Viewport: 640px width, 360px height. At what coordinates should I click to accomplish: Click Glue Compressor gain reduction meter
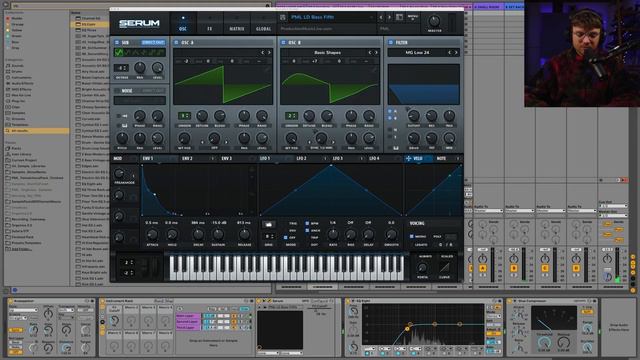[553, 319]
